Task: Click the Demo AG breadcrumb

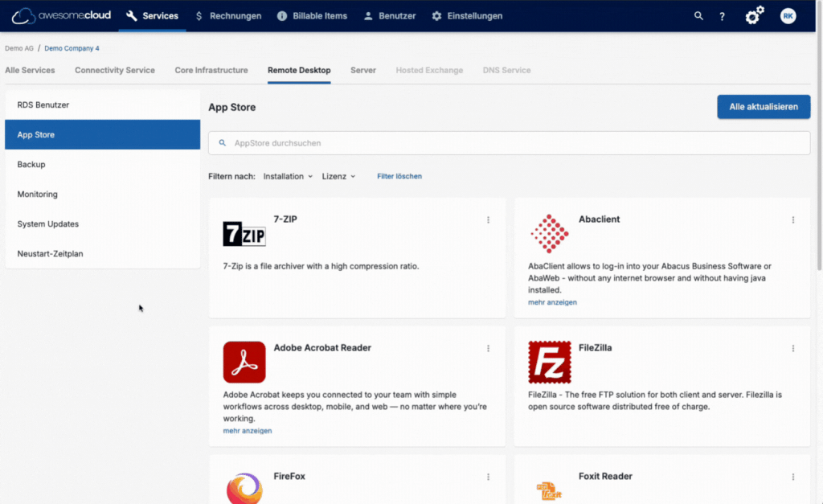Action: point(19,48)
